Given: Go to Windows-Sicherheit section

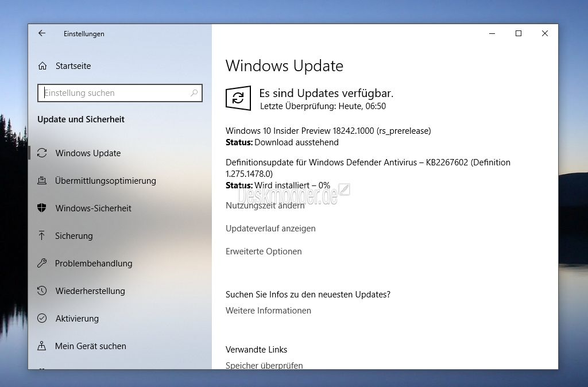Looking at the screenshot, I should click(94, 208).
